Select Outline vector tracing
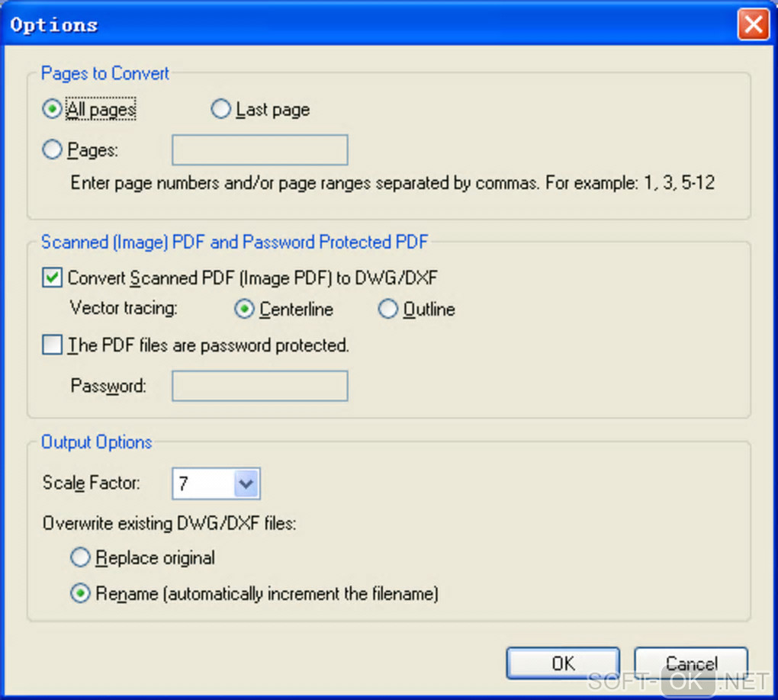The width and height of the screenshot is (778, 700). pyautogui.click(x=388, y=309)
